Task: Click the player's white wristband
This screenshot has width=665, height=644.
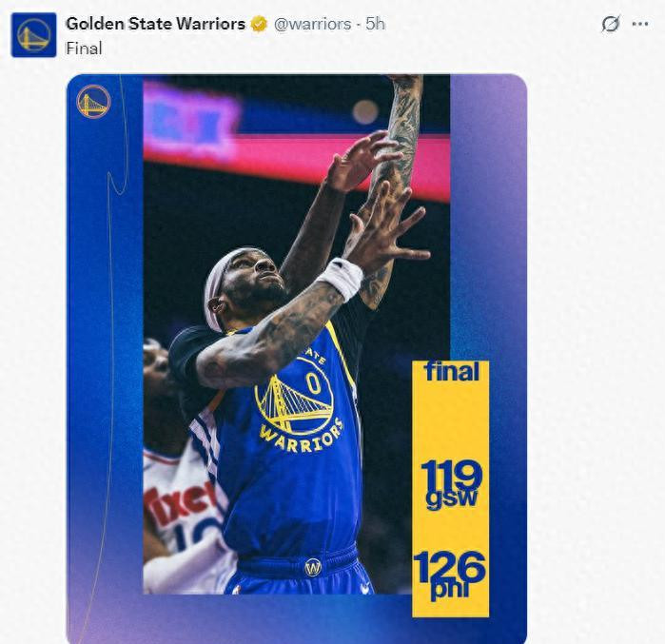Action: click(x=341, y=278)
